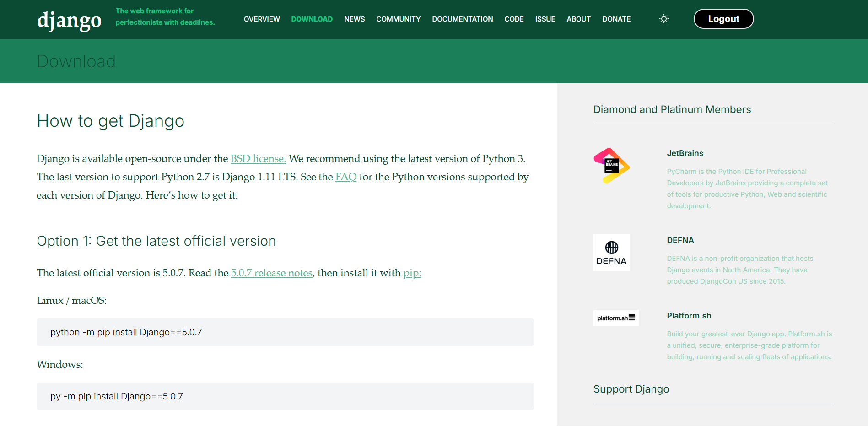Click the Platform.sh sponsor logo
The width and height of the screenshot is (868, 426).
(x=616, y=318)
